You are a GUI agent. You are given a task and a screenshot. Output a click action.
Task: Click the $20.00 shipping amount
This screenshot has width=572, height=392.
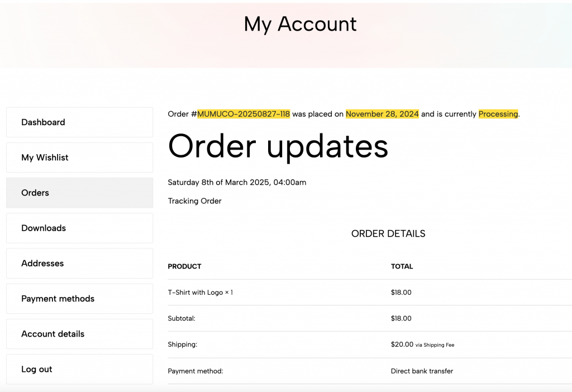tap(402, 344)
